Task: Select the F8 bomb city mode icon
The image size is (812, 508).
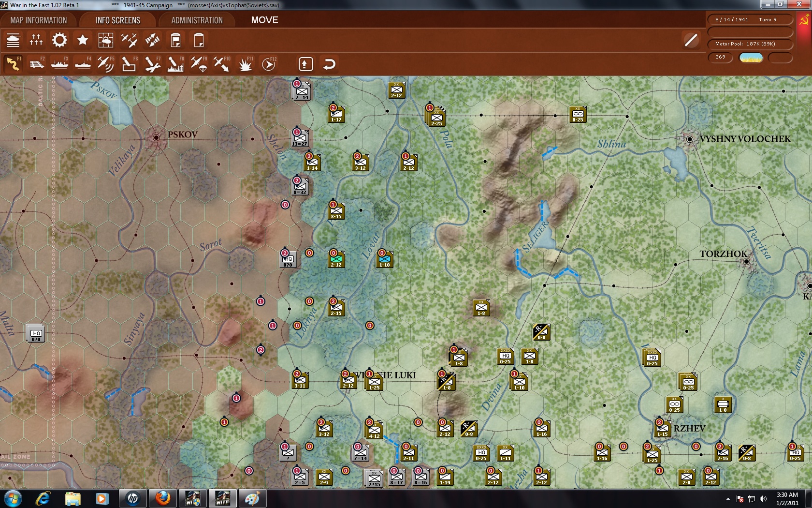Action: 175,64
